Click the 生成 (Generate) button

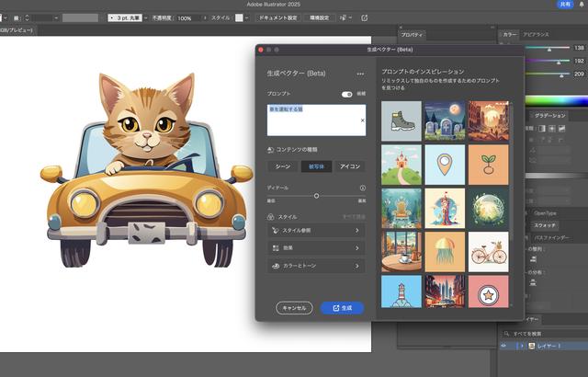(342, 308)
